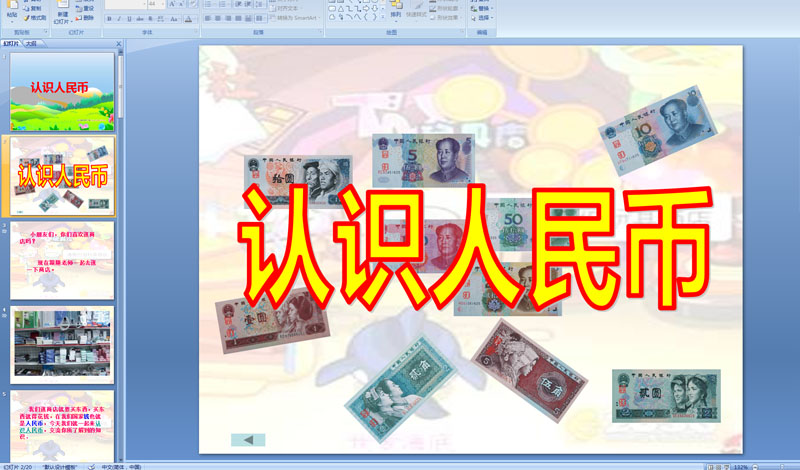Open the Select (选择) menu
800x470 pixels.
click(x=482, y=17)
